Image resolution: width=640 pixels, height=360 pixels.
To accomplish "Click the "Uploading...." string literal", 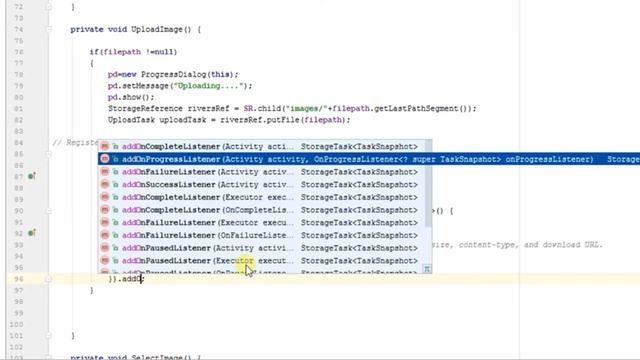I will click(x=209, y=86).
